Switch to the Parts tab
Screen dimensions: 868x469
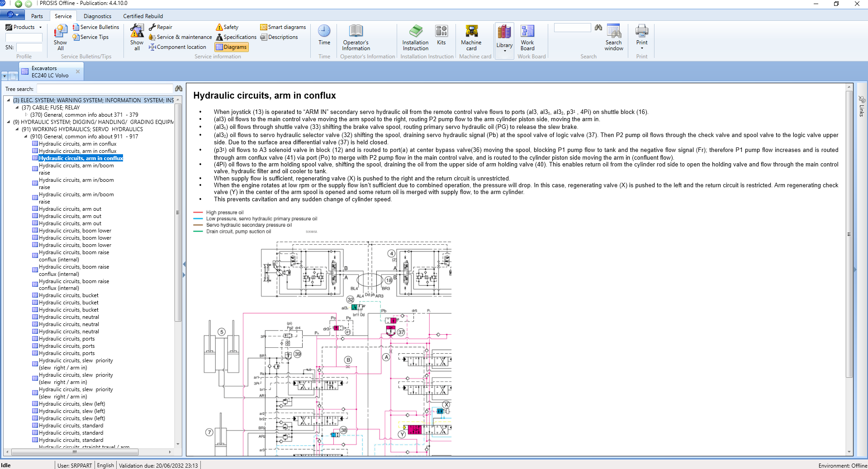tap(37, 16)
